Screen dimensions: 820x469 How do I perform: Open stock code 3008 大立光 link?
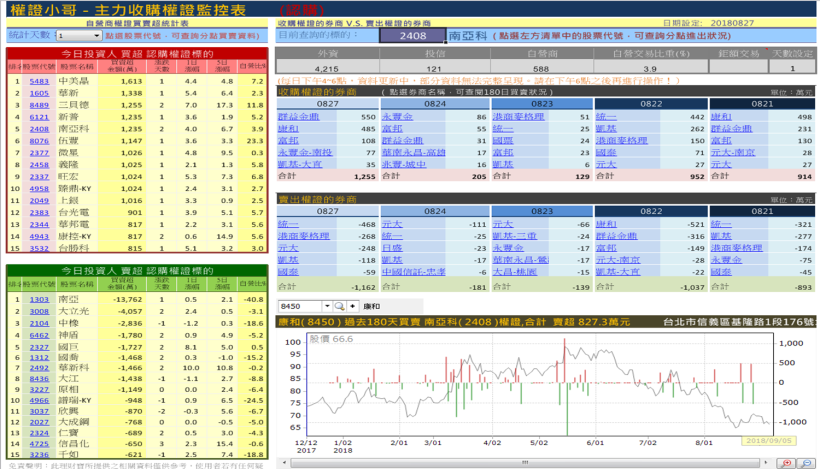39,312
